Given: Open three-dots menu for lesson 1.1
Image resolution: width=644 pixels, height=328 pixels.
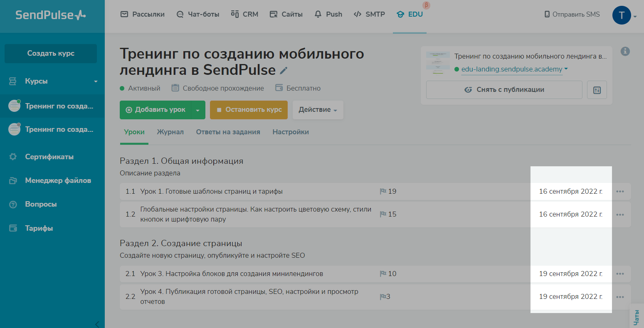Looking at the screenshot, I should (620, 192).
